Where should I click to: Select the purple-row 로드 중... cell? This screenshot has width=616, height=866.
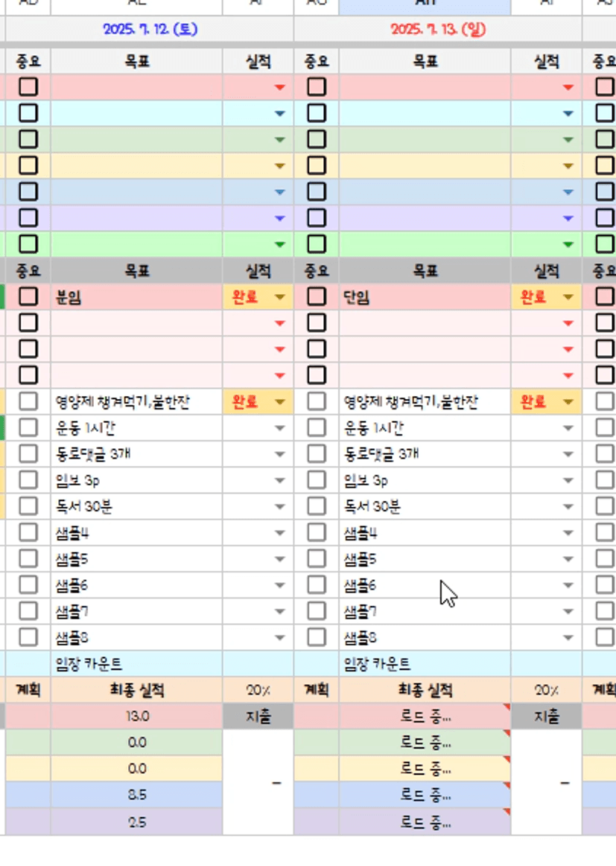[425, 822]
